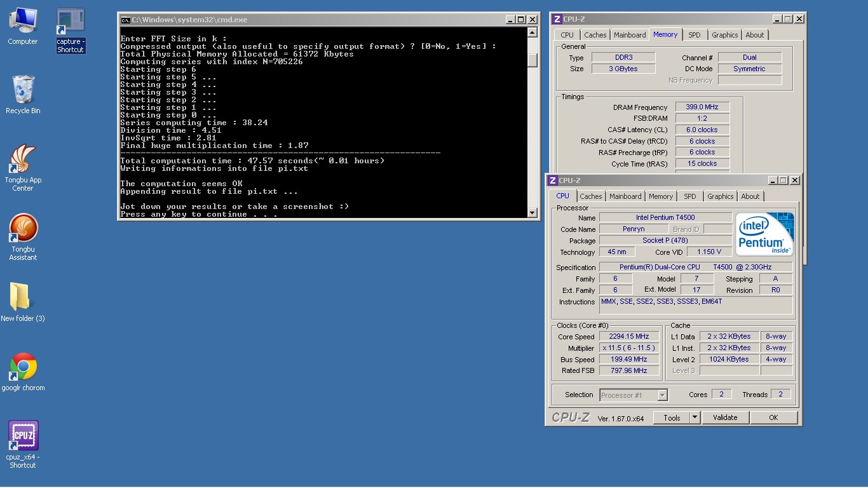Maximize the cmd.exe window
Image resolution: width=868 pixels, height=488 pixels.
coord(521,20)
